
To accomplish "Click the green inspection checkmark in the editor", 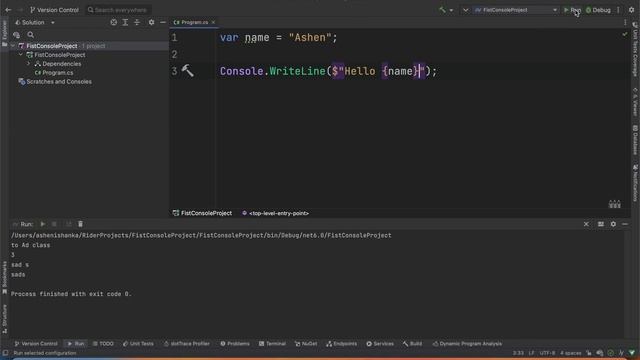I will click(x=624, y=35).
